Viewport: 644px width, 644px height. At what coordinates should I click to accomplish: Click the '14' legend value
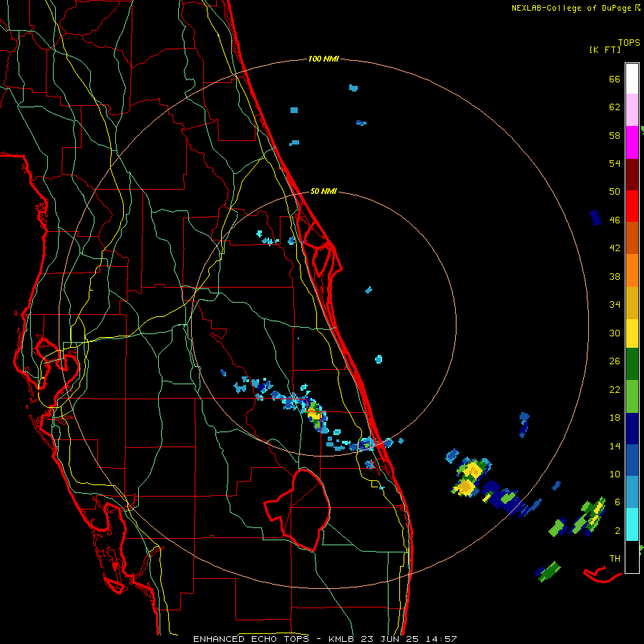click(615, 446)
